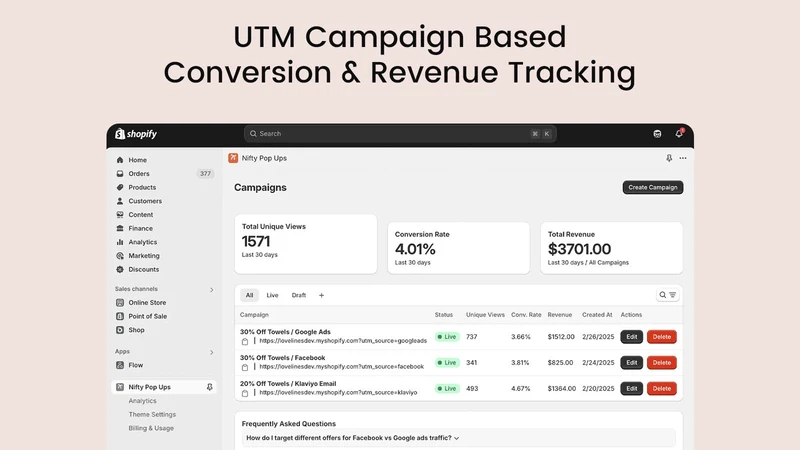Click the Live status badge for Google Ads
The image size is (800, 450).
447,337
